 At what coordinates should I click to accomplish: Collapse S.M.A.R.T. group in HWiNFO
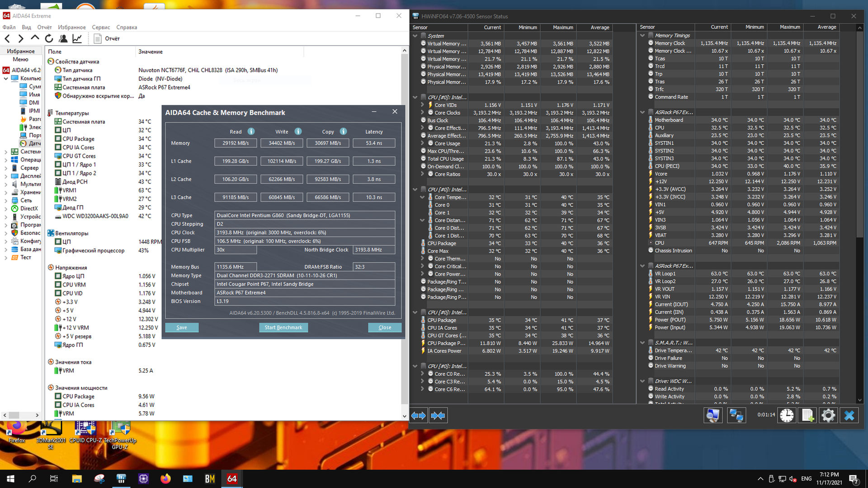tap(642, 343)
